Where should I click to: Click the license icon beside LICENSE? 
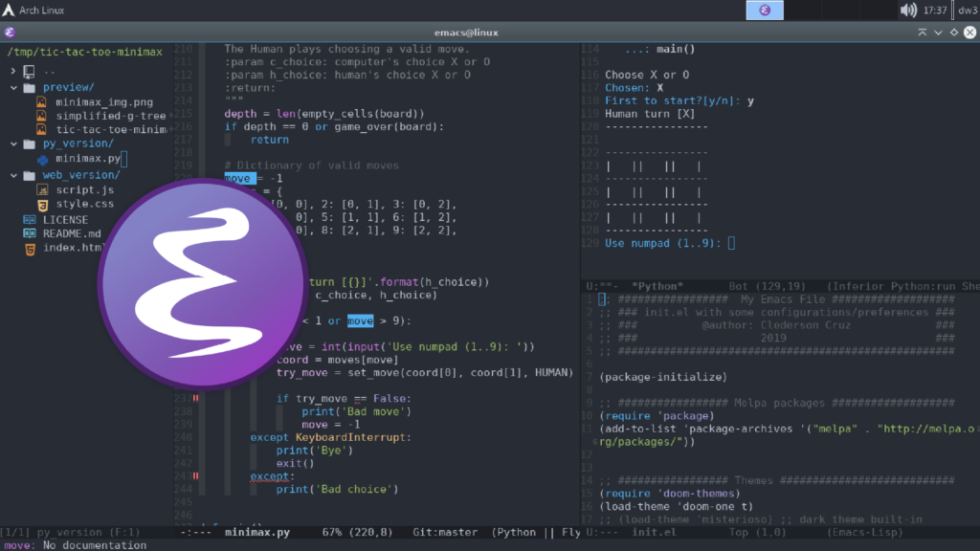tap(30, 219)
